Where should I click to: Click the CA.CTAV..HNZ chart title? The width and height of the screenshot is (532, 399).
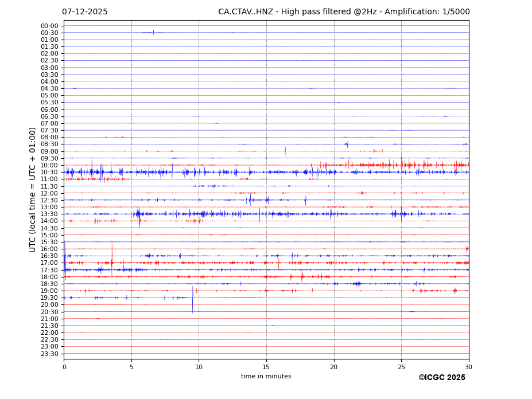click(344, 12)
